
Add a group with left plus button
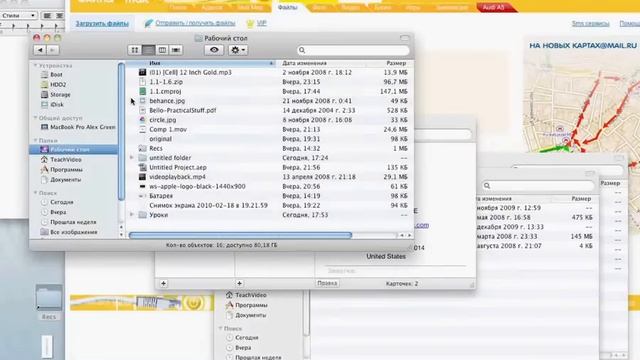pyautogui.click(x=163, y=283)
